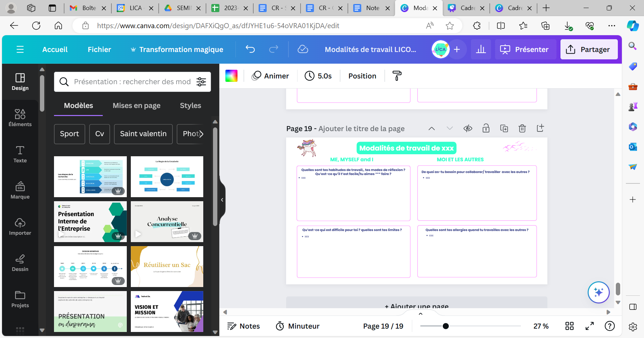Image resolution: width=644 pixels, height=338 pixels.
Task: Expand the page thumbnails bar chevron
Action: coord(421,314)
